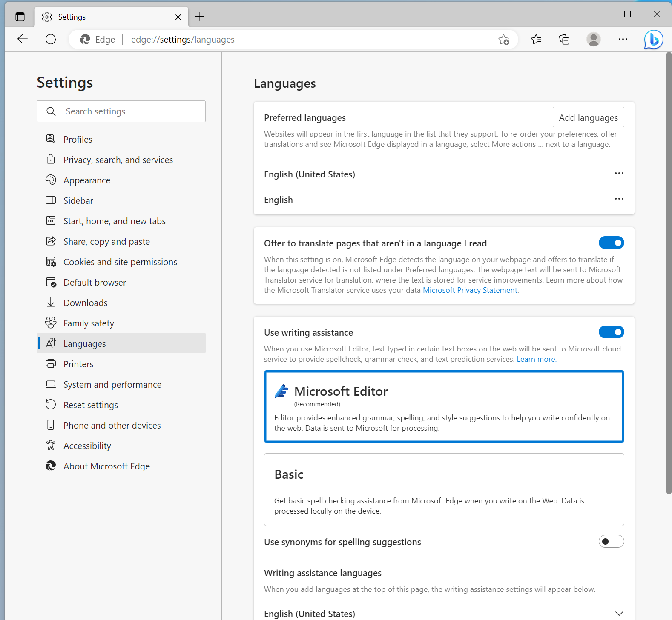Viewport: 672px width, 620px height.
Task: Expand English (United States) writing assistance settings
Action: (619, 614)
